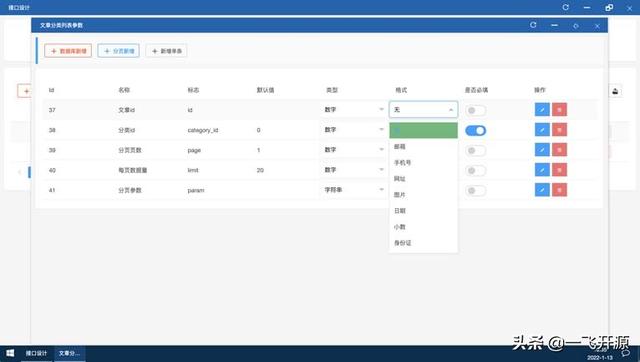Viewport: 640px width, 362px height.
Task: Delete the 分类id row (id 38)
Action: coord(559,130)
